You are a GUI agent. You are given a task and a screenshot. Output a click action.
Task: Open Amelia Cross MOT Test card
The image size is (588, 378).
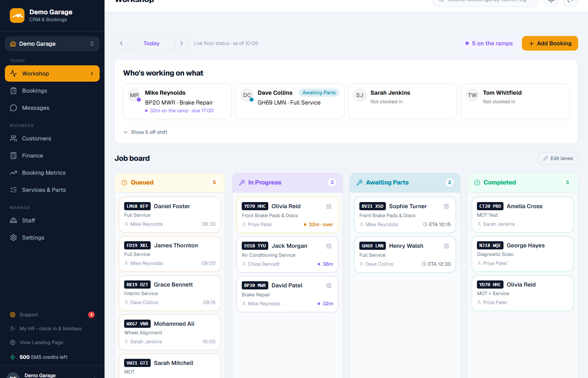[523, 215]
